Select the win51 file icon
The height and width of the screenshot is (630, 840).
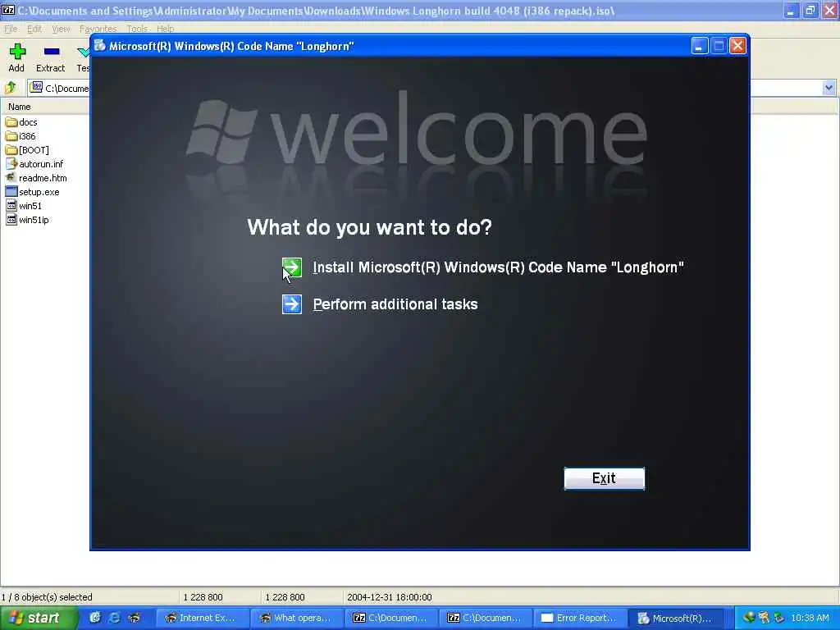coord(11,206)
